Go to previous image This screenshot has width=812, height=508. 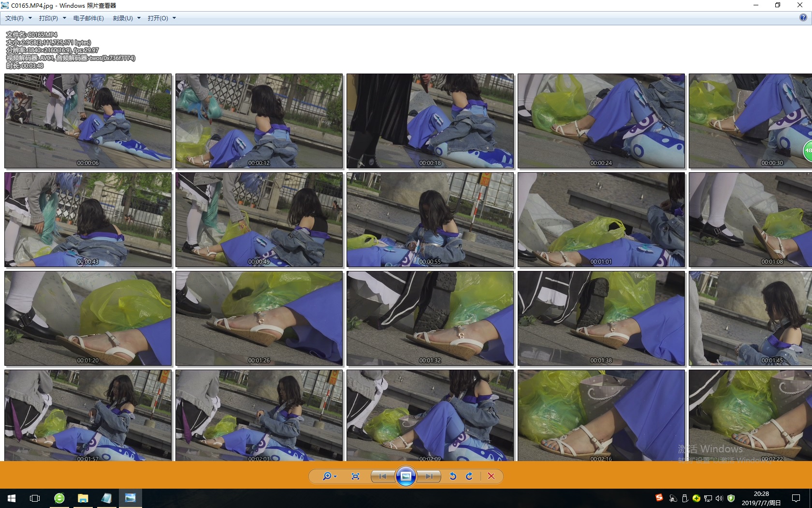click(x=383, y=476)
